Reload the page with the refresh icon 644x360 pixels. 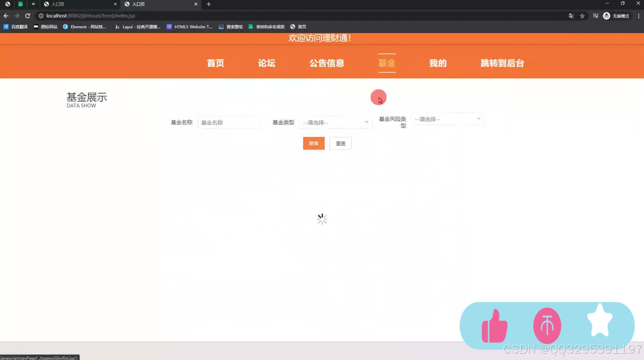click(x=28, y=16)
